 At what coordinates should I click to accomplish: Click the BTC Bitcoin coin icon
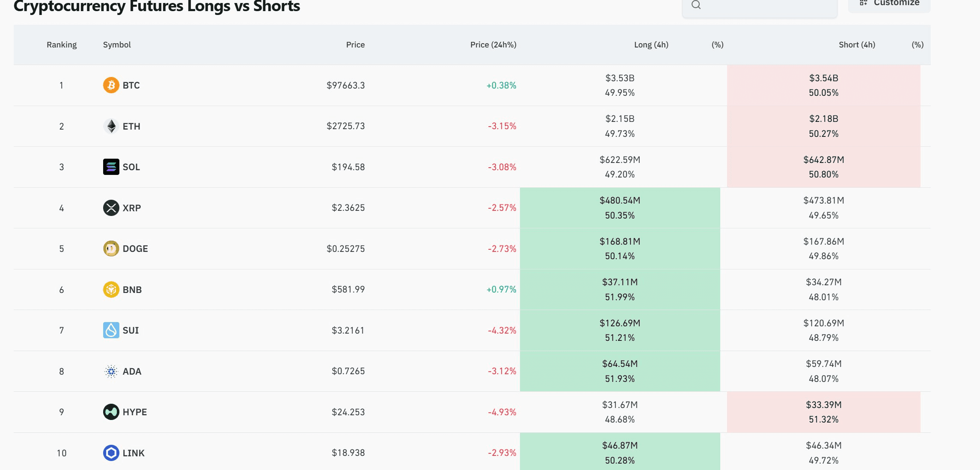pos(111,85)
